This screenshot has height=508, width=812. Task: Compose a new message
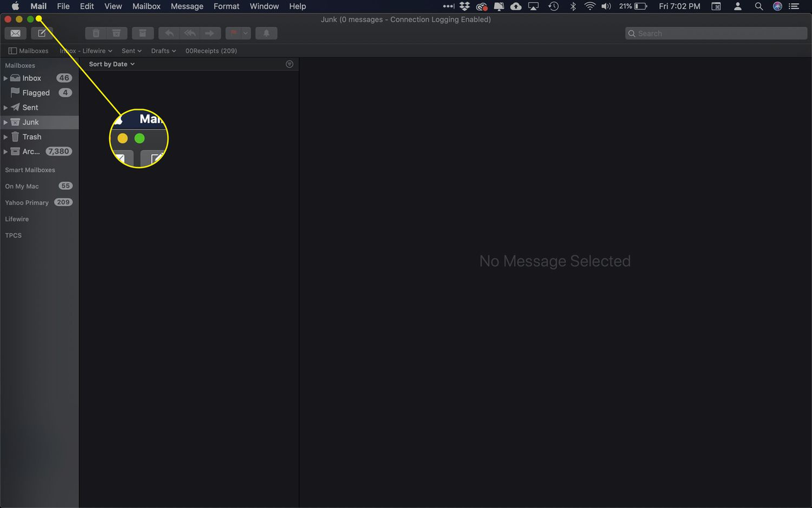pos(42,33)
